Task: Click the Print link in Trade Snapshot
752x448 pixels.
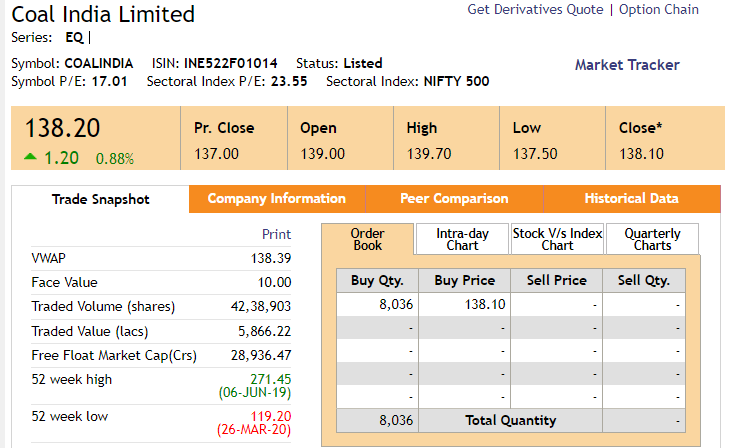Action: [276, 234]
